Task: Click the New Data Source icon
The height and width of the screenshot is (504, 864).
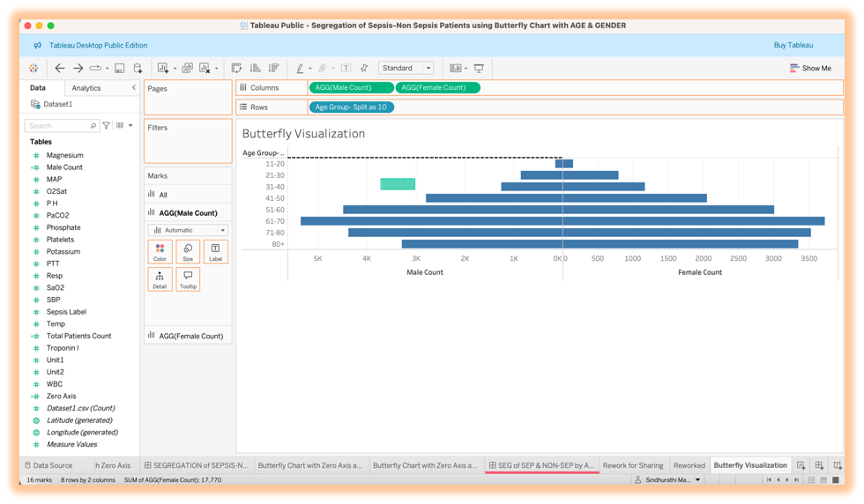Action: click(x=138, y=69)
